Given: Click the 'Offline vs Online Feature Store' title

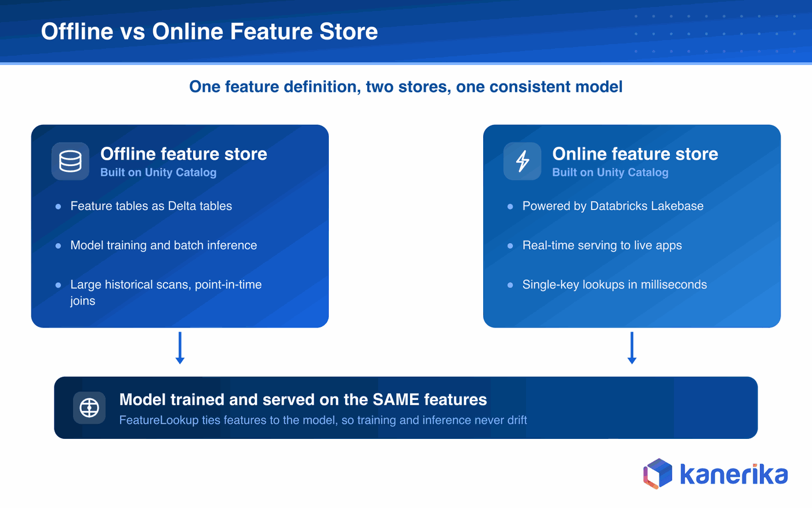Looking at the screenshot, I should pos(209,31).
